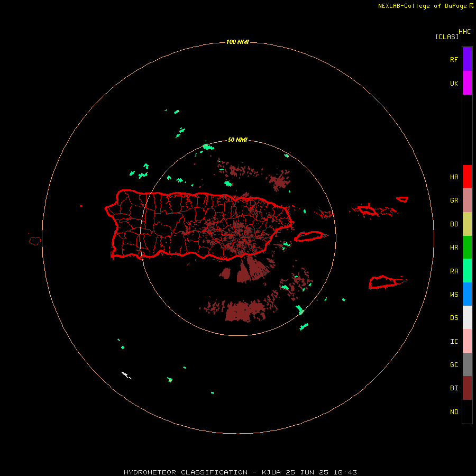Click the DS white legend swatch

[467, 317]
